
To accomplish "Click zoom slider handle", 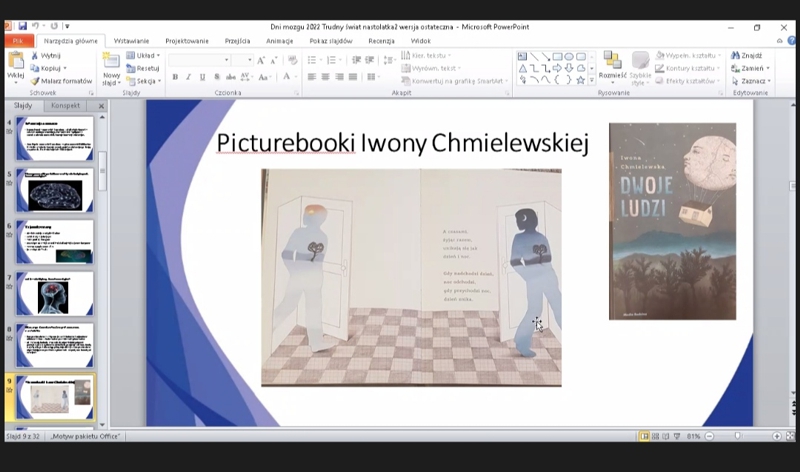I will pyautogui.click(x=737, y=436).
